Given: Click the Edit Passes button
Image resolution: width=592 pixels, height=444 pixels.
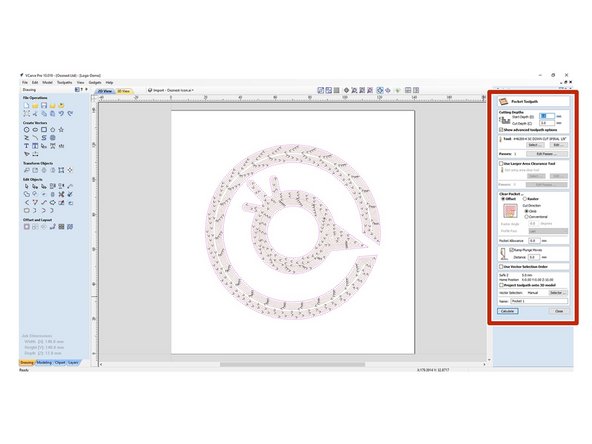Looking at the screenshot, I should 547,154.
